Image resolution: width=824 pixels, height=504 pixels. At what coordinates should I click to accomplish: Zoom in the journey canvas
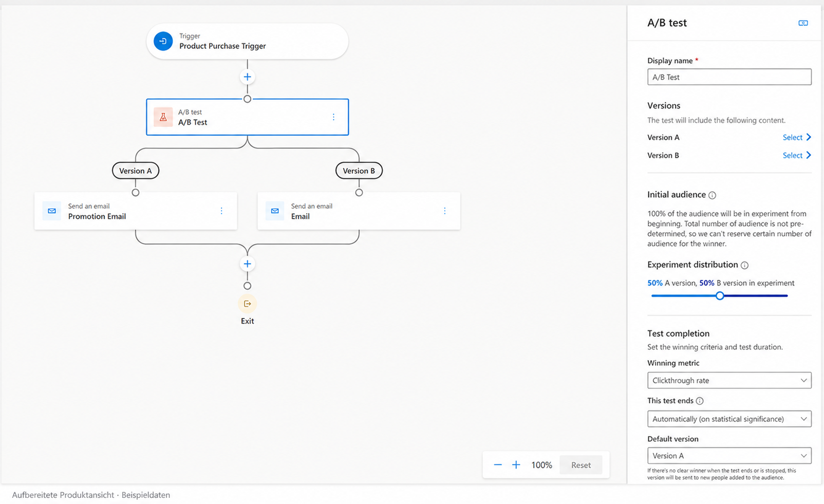[x=516, y=465]
